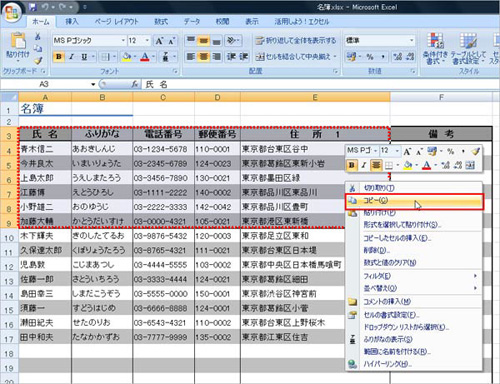The height and width of the screenshot is (384, 500).
Task: Redo the action in the quick access toolbar
Action: (63, 7)
